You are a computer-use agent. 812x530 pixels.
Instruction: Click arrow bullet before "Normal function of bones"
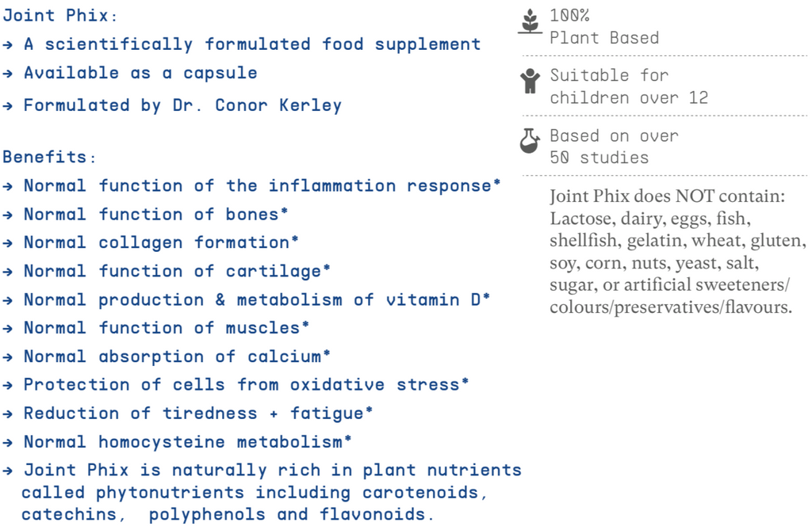pyautogui.click(x=7, y=214)
